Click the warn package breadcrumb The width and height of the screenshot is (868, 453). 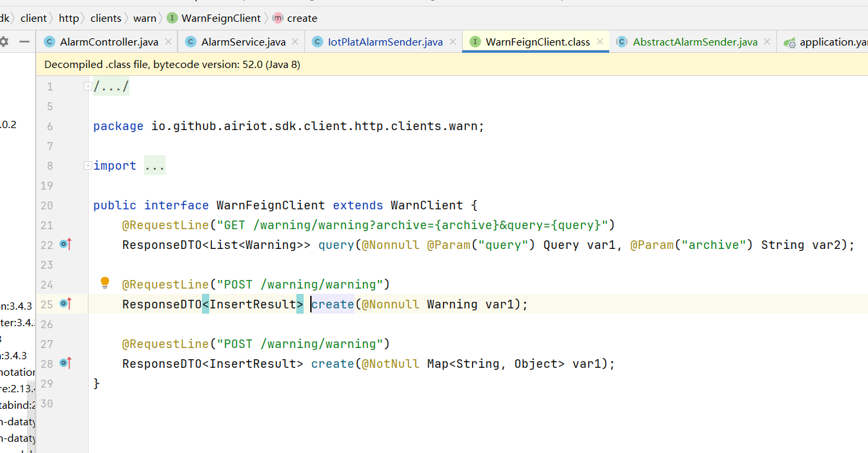point(145,18)
